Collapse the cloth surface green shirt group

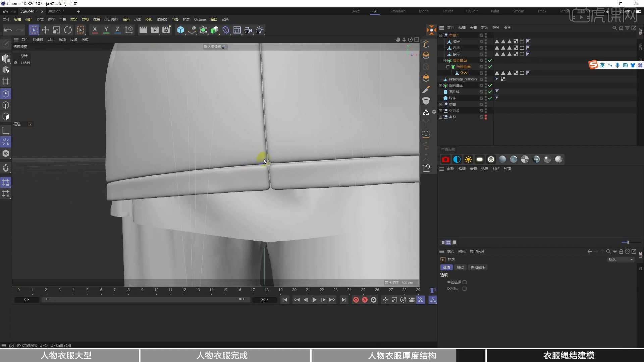(448, 67)
